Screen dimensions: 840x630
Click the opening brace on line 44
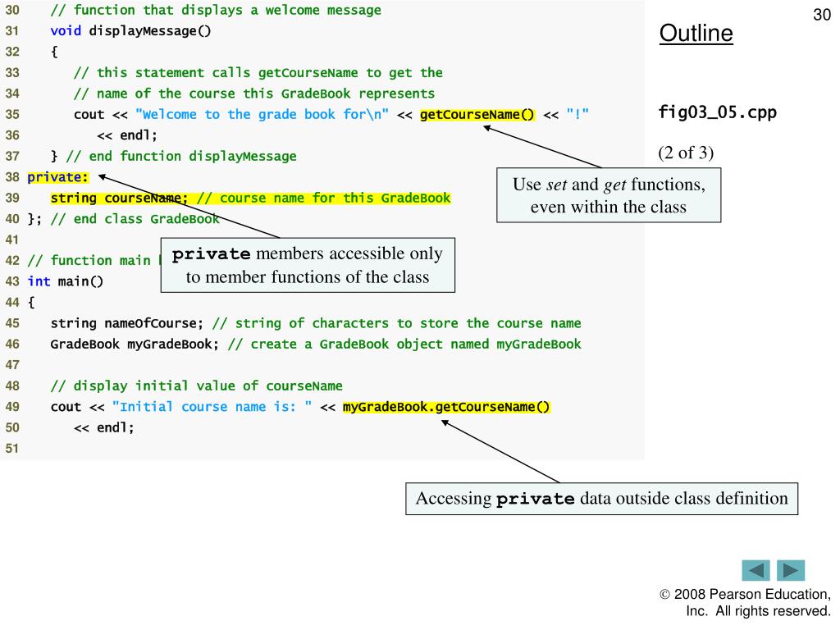point(31,303)
